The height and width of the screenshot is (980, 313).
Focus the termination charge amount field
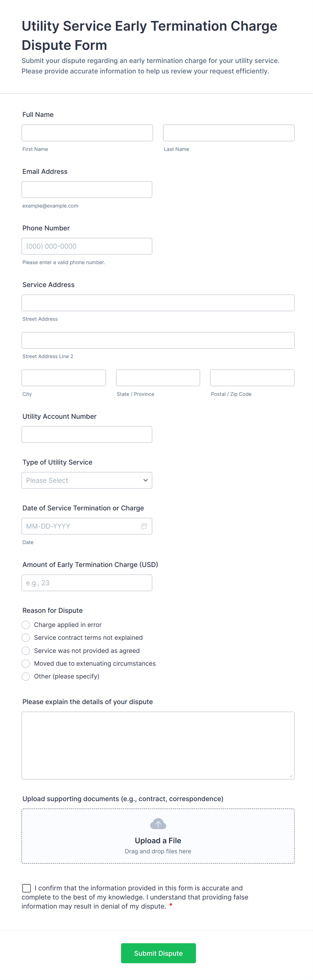(x=86, y=583)
